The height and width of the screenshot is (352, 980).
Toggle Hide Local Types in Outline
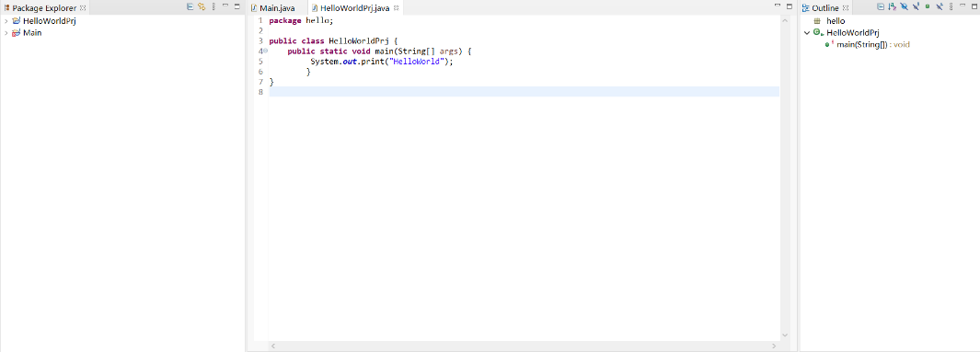coord(939,6)
